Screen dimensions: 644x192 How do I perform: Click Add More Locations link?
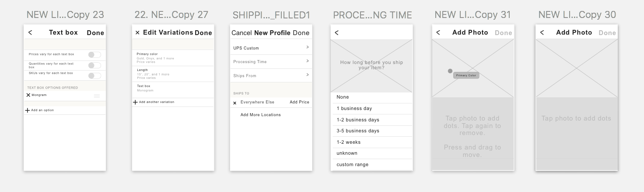pyautogui.click(x=261, y=115)
